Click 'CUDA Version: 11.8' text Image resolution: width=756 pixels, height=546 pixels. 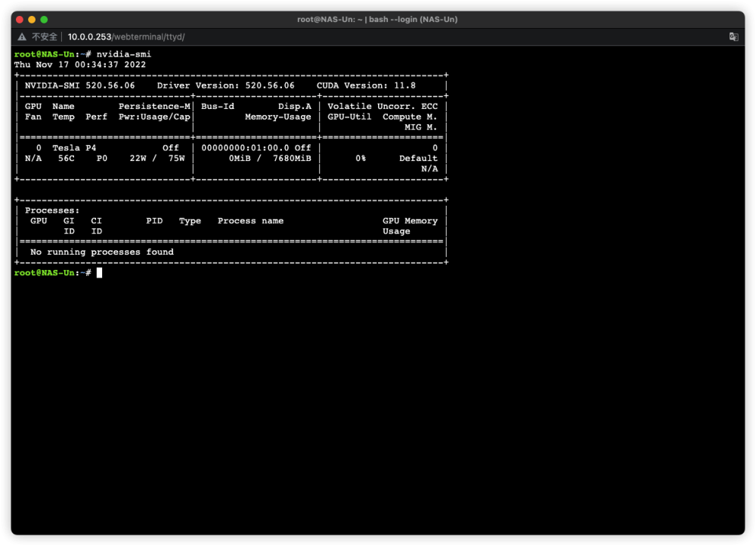tap(366, 85)
